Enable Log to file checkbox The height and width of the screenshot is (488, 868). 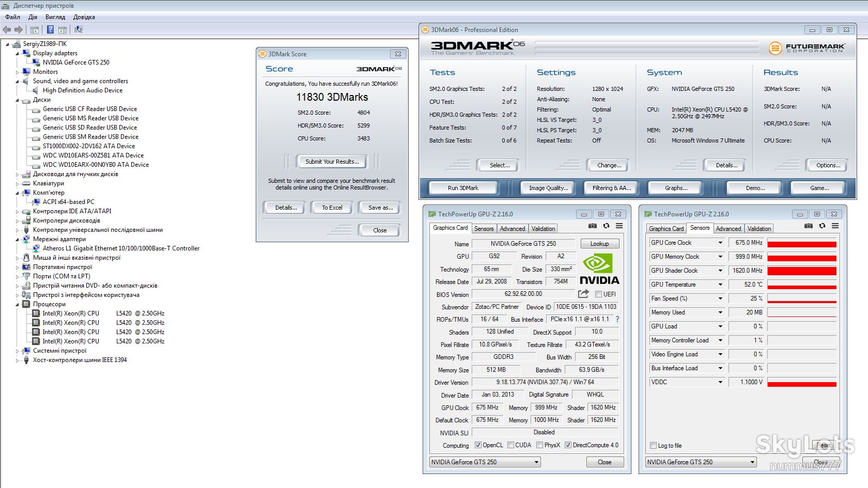click(653, 446)
